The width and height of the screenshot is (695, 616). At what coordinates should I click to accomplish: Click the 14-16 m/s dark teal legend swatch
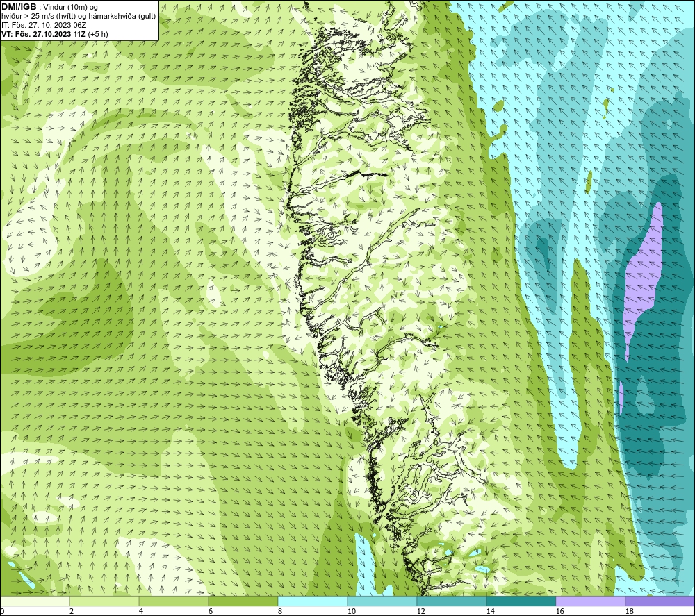coord(521,601)
